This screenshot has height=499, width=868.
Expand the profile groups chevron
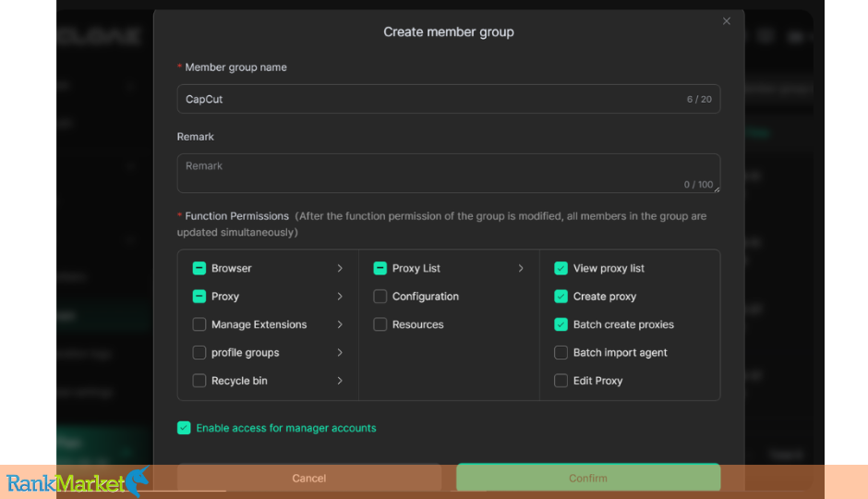(340, 353)
